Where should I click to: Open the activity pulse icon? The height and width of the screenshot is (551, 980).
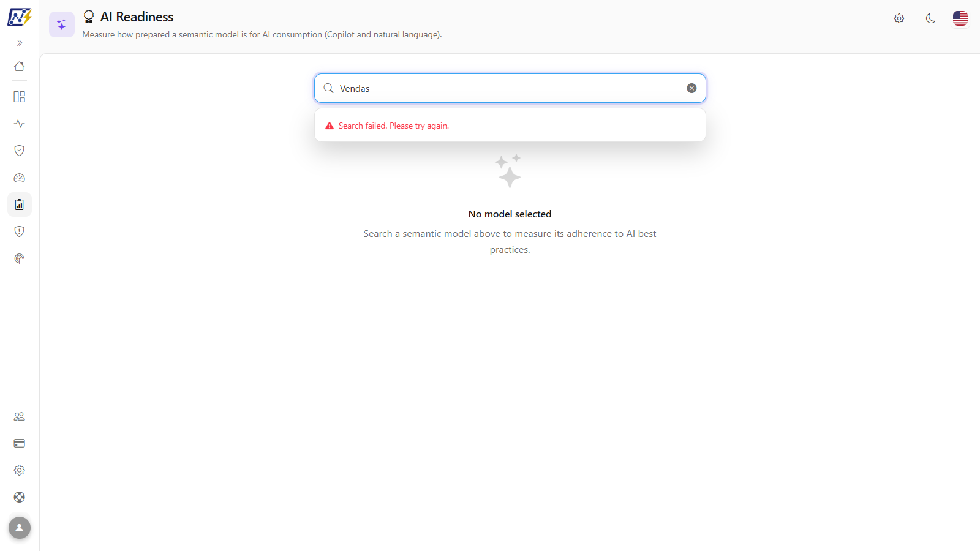[20, 124]
